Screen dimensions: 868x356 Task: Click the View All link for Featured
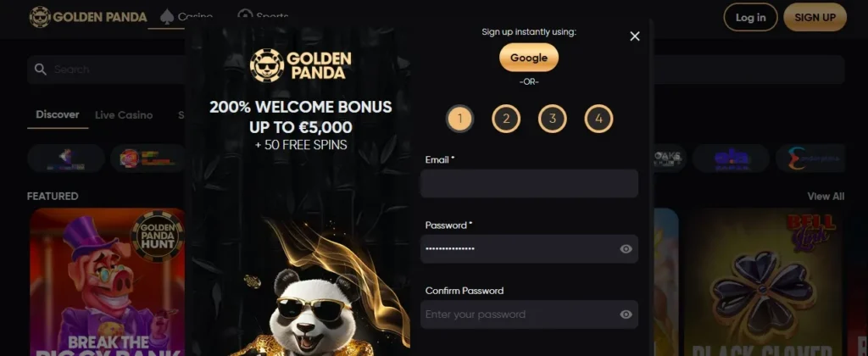click(825, 196)
